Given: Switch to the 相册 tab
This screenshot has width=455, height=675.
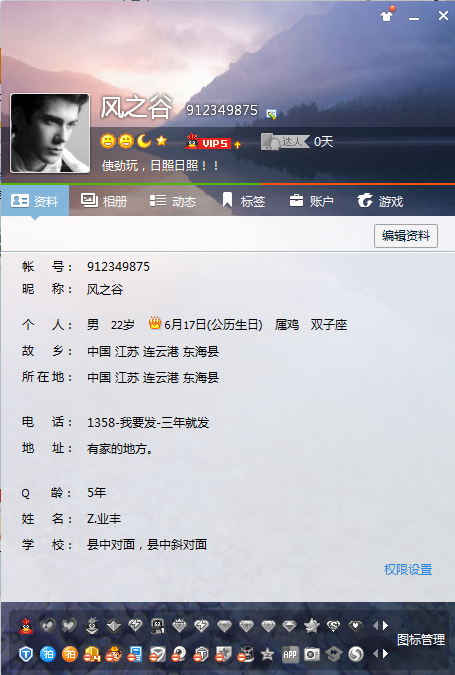Looking at the screenshot, I should click(104, 201).
